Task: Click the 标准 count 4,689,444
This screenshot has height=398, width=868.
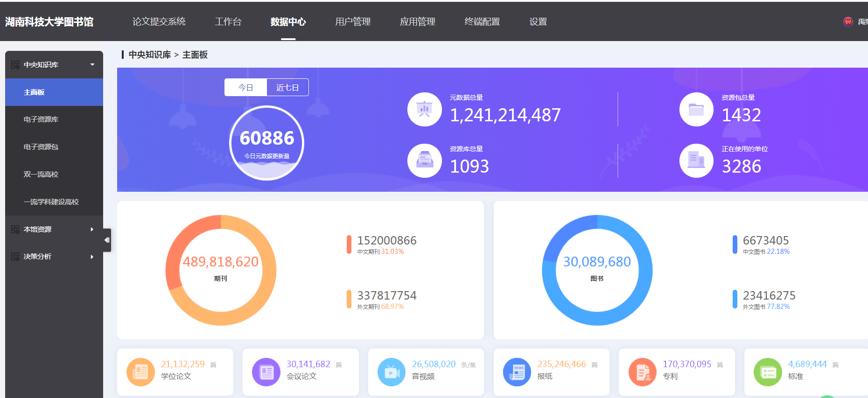Action: (808, 364)
